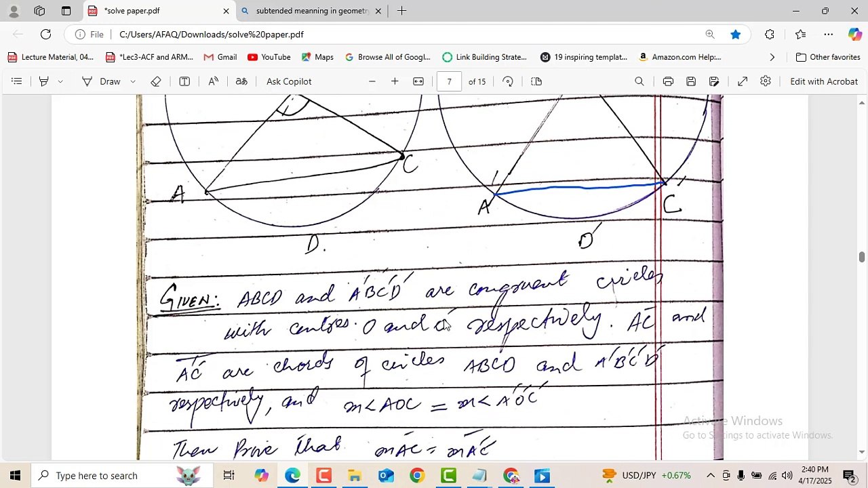Click the Save as icon
This screenshot has height=488, width=868.
714,81
